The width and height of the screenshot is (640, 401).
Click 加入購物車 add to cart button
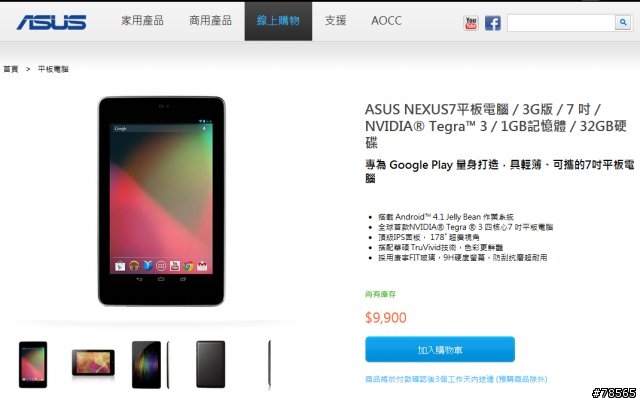(440, 350)
